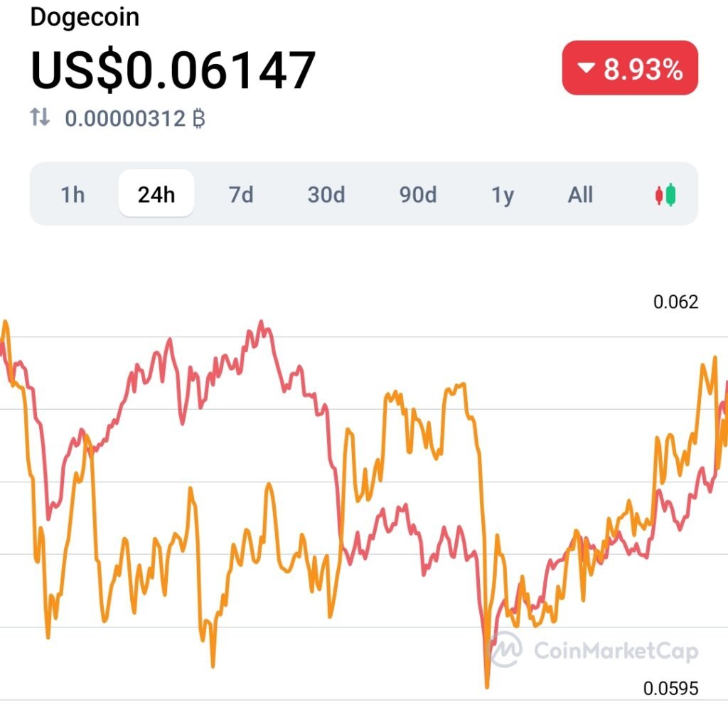Tap the red downward triangle indicator
The image size is (728, 705).
[586, 68]
